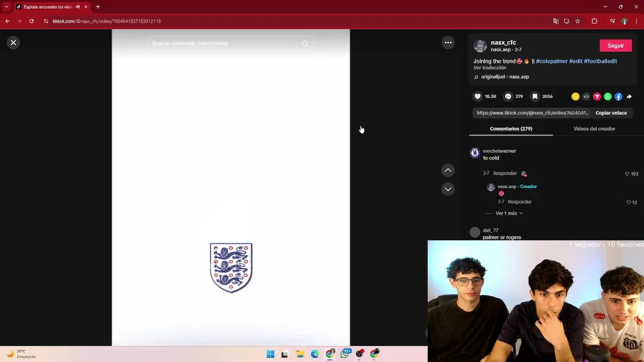Viewport: 644px width, 362px height.
Task: Open the three-dots more options menu
Action: (x=448, y=43)
